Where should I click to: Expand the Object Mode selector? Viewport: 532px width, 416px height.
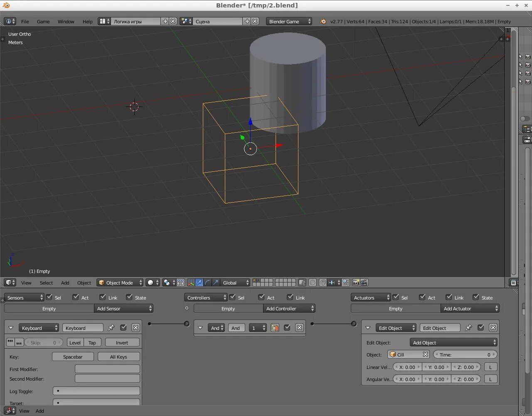120,283
